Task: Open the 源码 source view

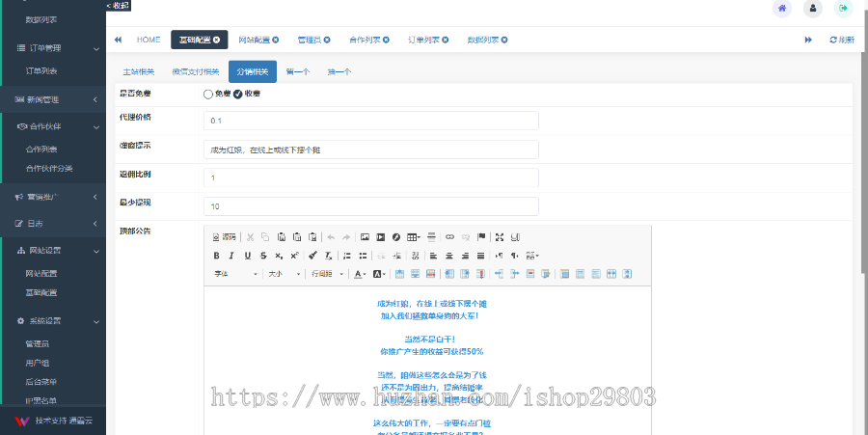Action: coord(224,237)
